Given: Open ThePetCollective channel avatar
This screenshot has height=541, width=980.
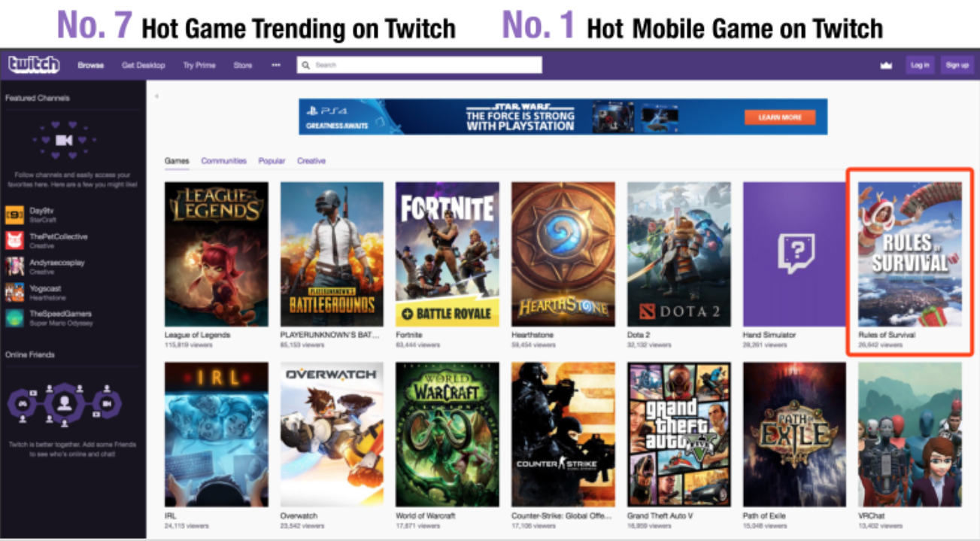Looking at the screenshot, I should [14, 241].
